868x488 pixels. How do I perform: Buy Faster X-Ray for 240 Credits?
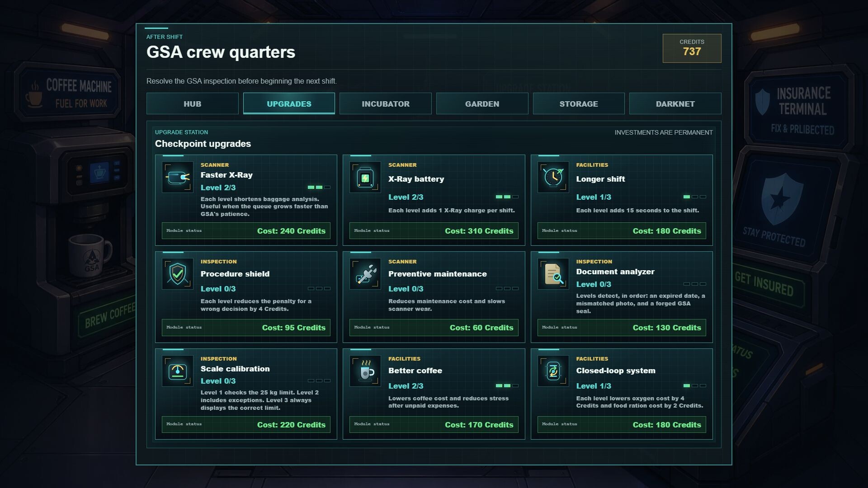pos(246,231)
